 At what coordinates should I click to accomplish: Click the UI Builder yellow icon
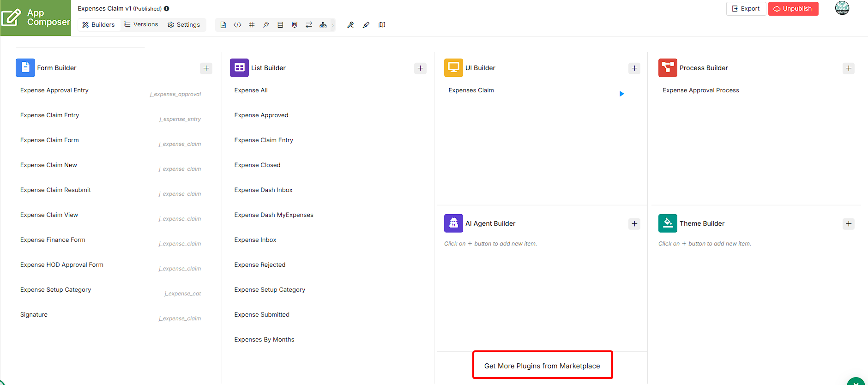click(x=453, y=68)
